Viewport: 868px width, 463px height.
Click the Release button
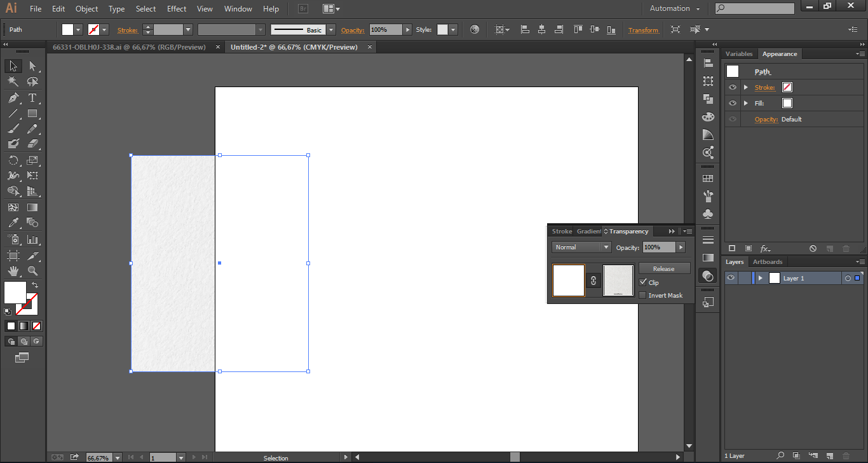point(664,268)
